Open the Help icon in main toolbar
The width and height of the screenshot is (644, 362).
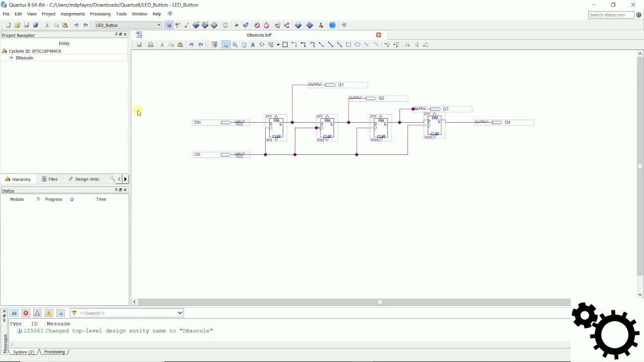click(333, 25)
